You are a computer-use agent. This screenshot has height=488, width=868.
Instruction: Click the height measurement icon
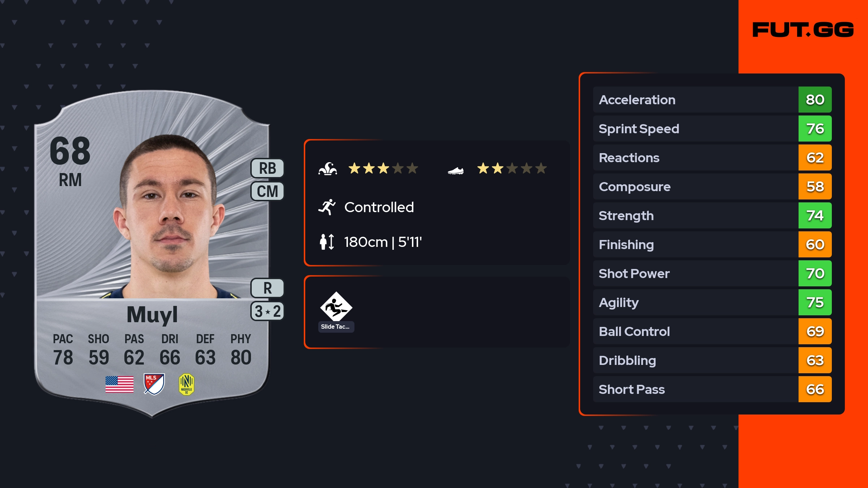pyautogui.click(x=327, y=242)
